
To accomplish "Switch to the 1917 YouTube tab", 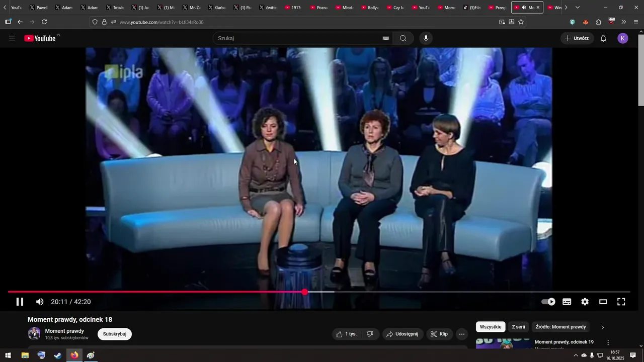I will 293,8.
